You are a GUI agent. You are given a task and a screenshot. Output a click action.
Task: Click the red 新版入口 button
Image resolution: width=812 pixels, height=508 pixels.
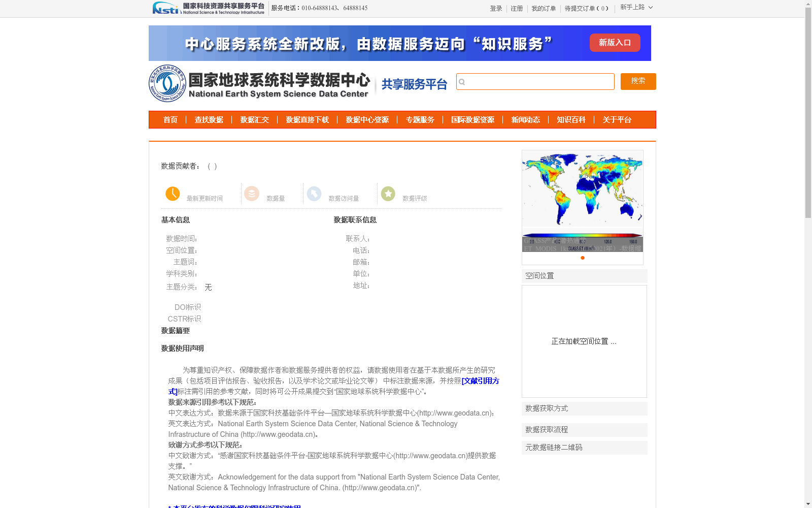(x=615, y=43)
